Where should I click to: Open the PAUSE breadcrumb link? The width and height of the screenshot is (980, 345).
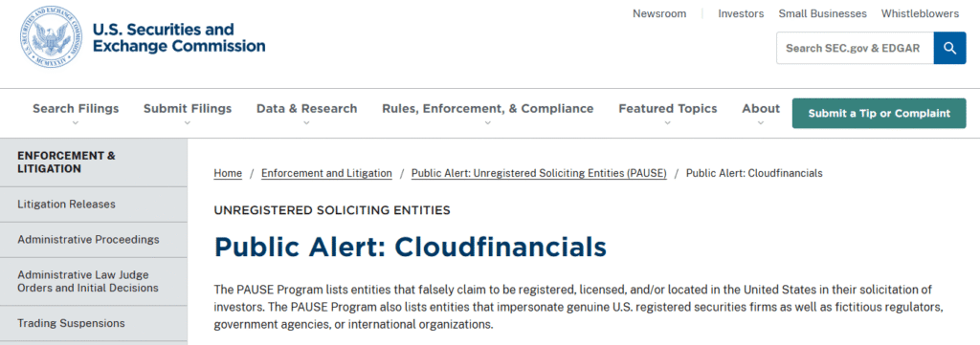click(x=539, y=173)
